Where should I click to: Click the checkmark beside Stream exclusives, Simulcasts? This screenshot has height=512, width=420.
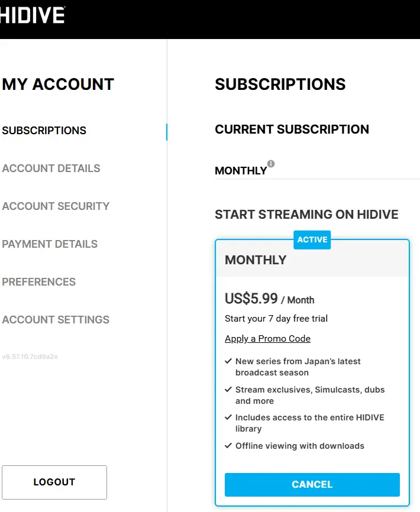click(x=228, y=390)
